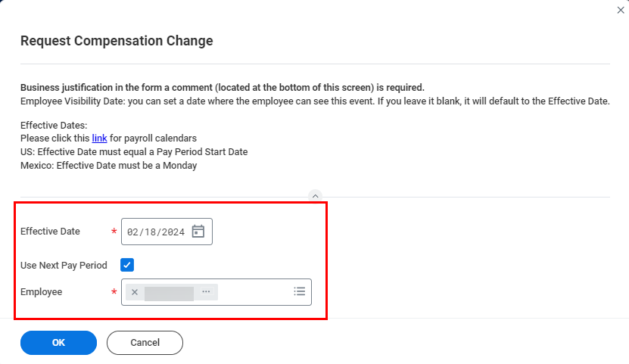629x364 pixels.
Task: Focus the Effective Date input field
Action: pos(156,232)
